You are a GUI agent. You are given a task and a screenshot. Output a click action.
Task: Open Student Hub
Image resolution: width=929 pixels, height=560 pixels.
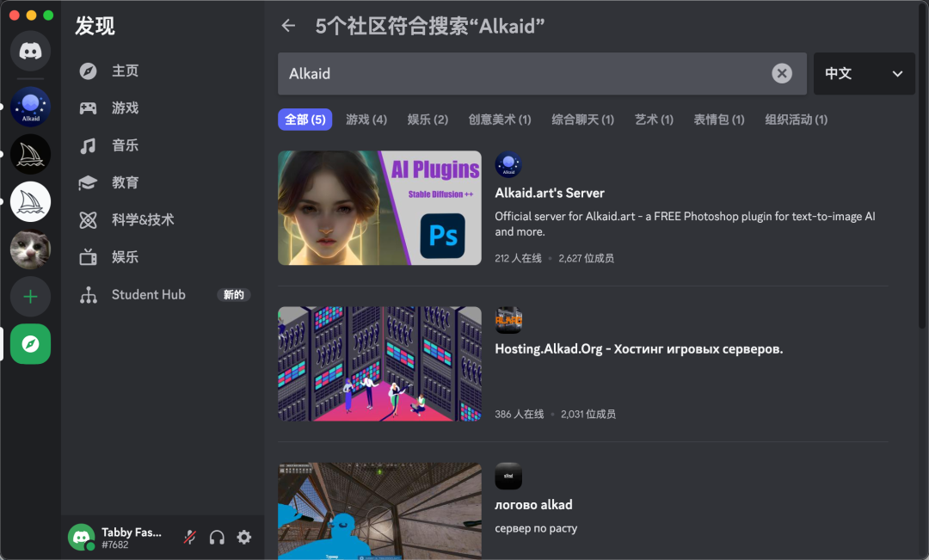click(163, 294)
